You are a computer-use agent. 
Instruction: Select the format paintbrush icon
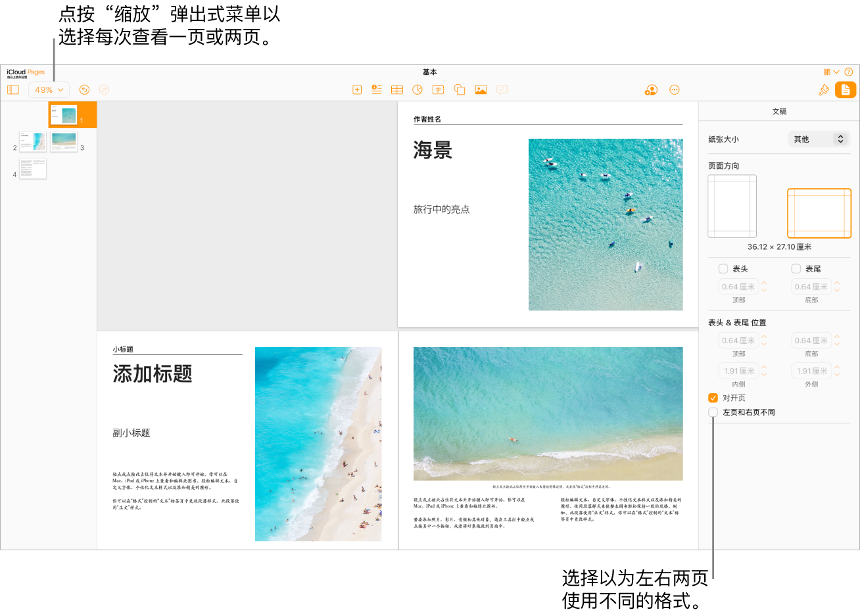point(824,89)
